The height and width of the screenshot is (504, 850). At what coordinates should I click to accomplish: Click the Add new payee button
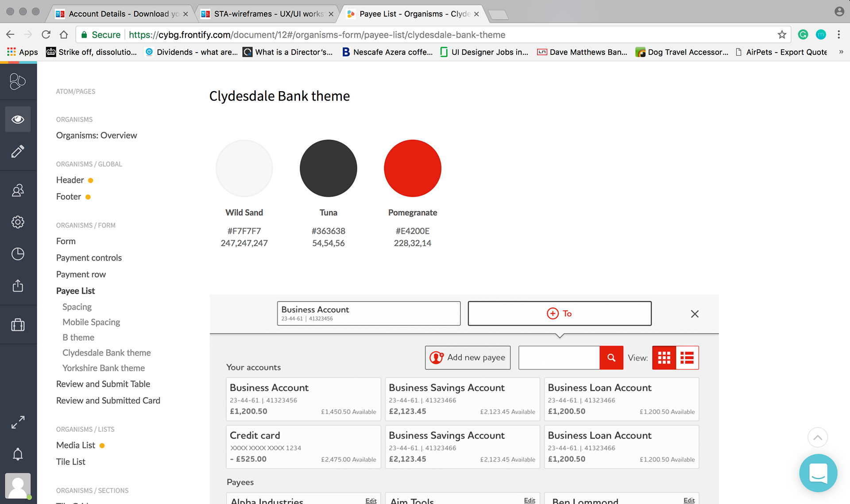pos(467,358)
